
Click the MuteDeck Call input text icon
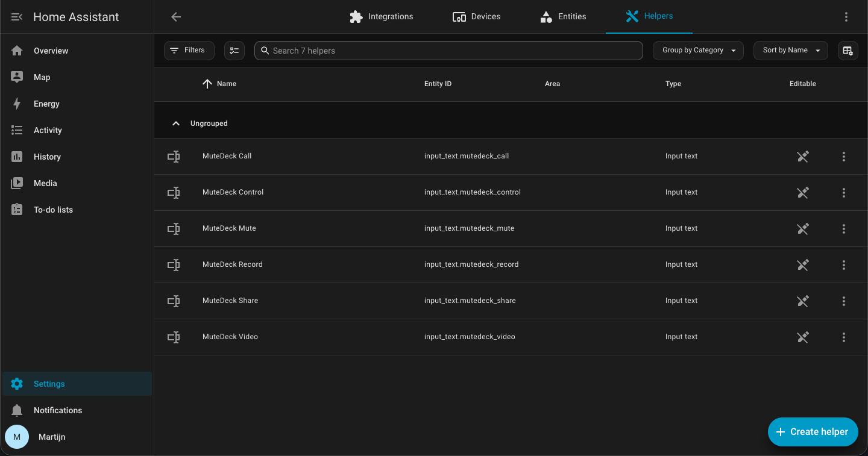pos(174,157)
